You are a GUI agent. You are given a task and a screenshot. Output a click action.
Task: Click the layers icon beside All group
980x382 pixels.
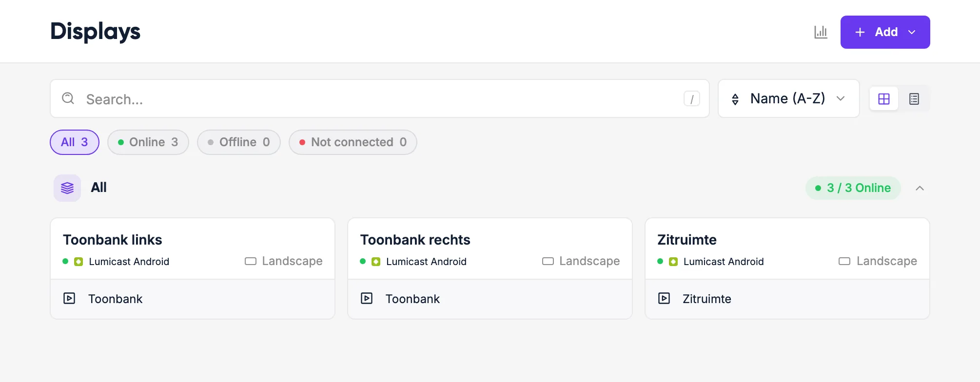tap(67, 188)
